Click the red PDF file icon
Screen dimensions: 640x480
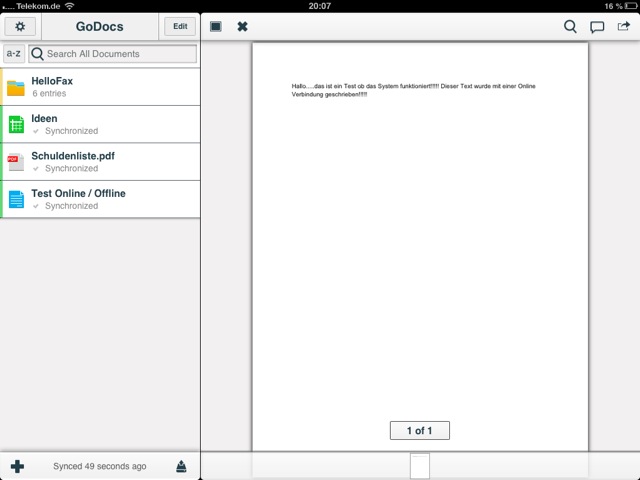16,162
